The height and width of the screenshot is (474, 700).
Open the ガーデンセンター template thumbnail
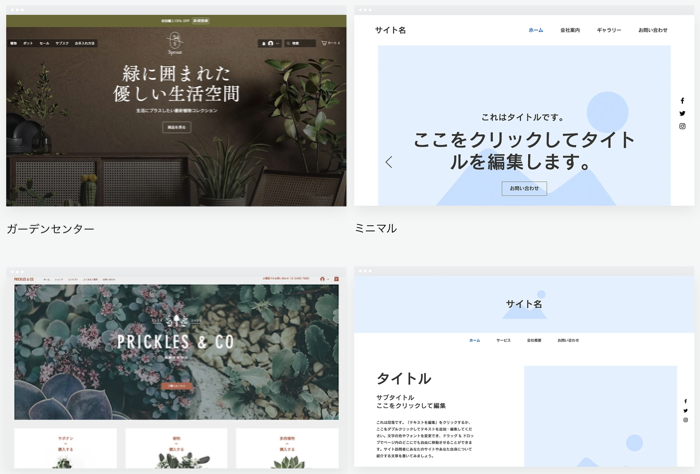176,106
